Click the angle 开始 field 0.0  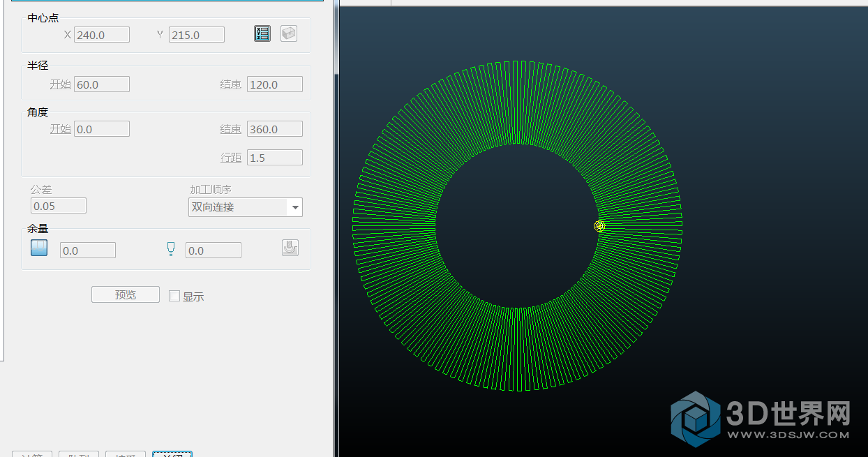[x=102, y=129]
